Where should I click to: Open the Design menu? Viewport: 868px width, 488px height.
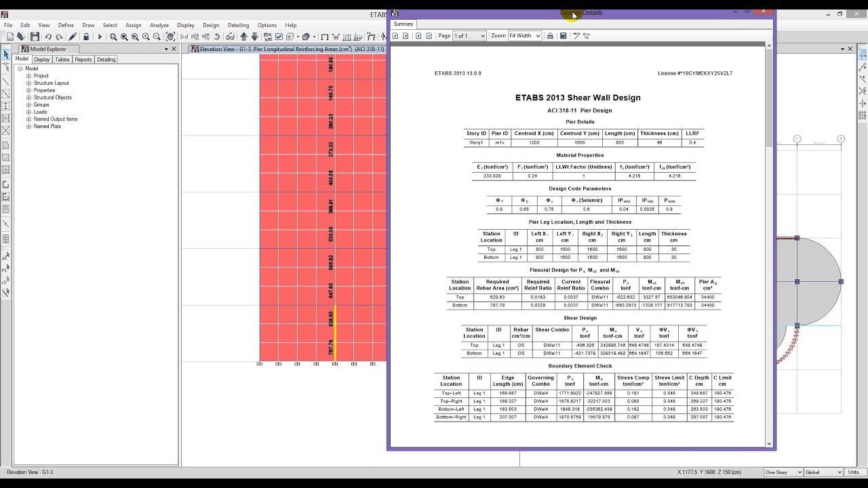point(211,25)
